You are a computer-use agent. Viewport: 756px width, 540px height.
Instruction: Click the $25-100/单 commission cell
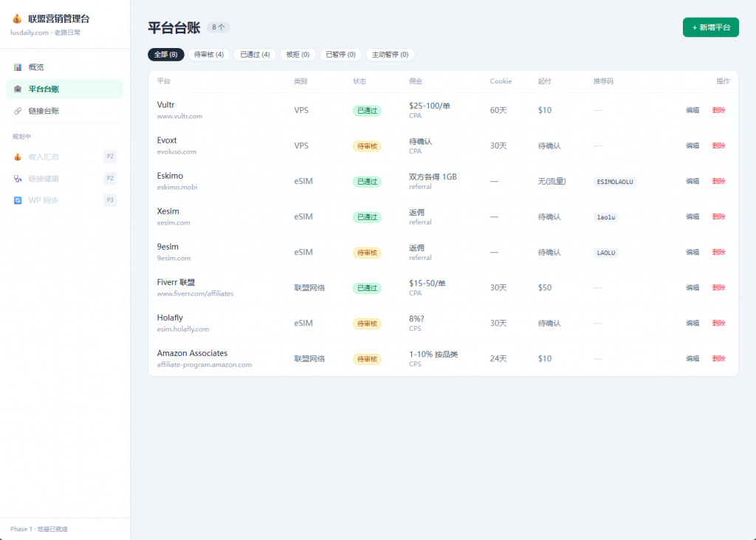pos(429,106)
